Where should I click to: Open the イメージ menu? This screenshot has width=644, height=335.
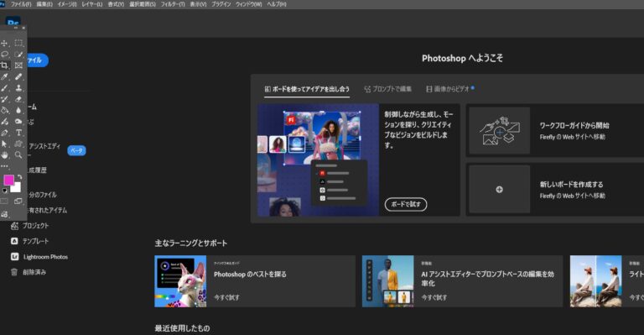67,4
